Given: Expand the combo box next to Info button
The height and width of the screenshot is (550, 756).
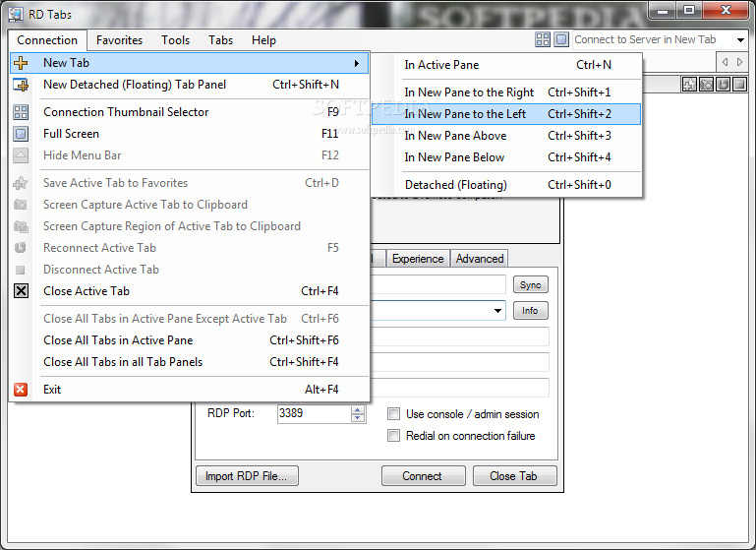Looking at the screenshot, I should click(x=497, y=311).
